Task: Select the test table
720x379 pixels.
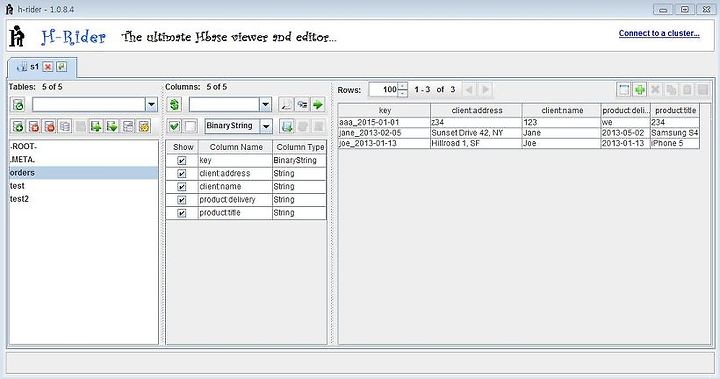Action: (84, 186)
